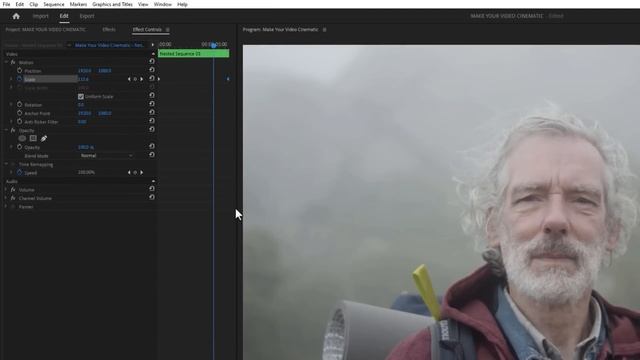Expand the Panner effect
This screenshot has width=640, height=360.
tap(6, 207)
